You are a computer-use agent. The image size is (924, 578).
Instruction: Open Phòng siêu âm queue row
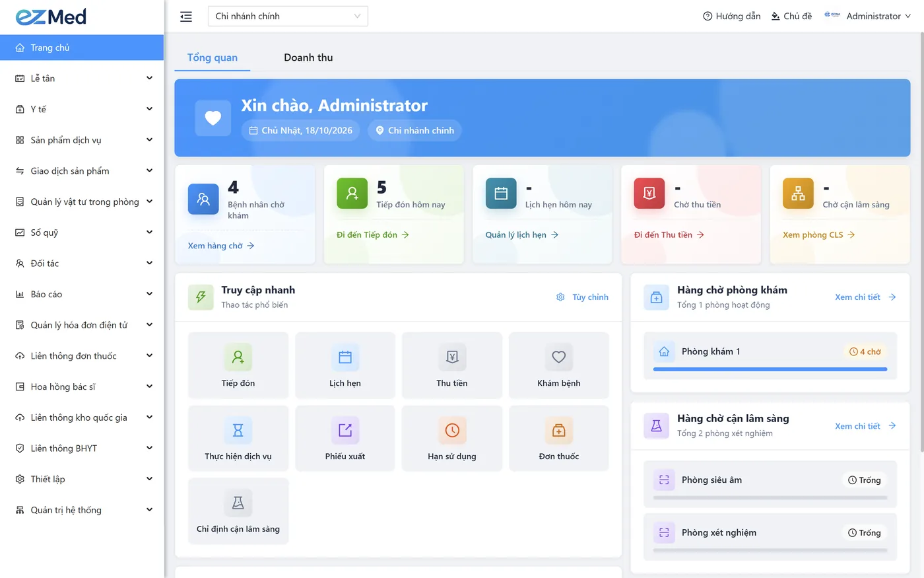(770, 484)
